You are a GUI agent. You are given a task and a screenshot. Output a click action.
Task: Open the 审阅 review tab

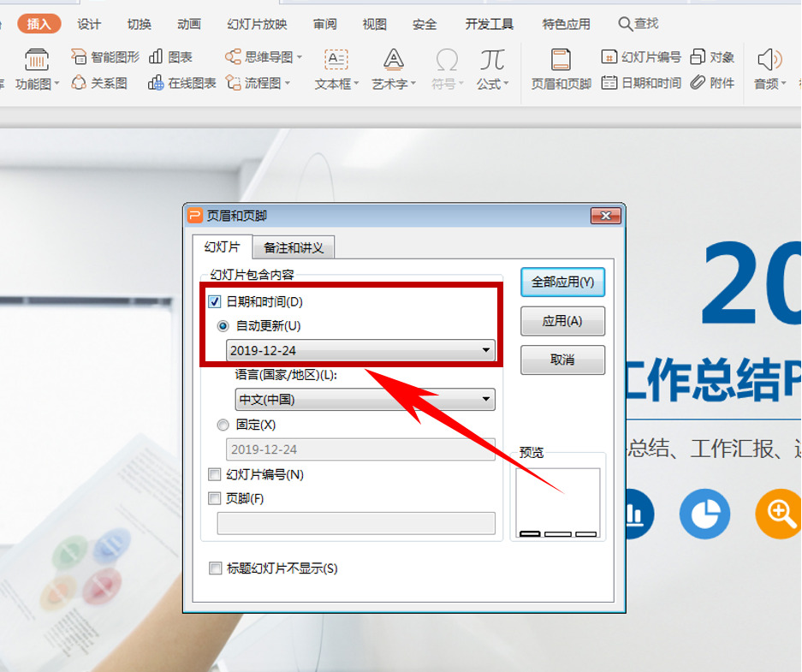point(325,23)
